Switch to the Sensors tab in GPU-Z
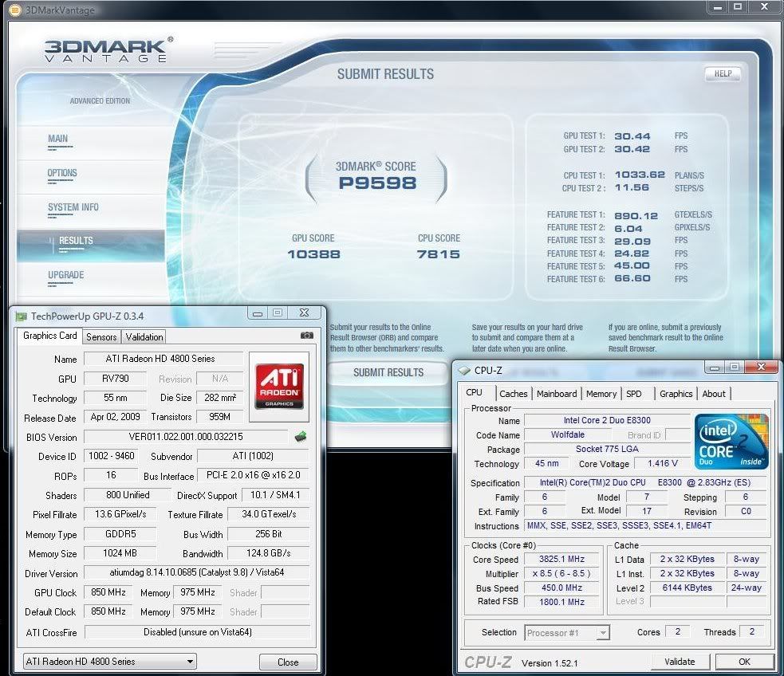Image resolution: width=784 pixels, height=676 pixels. 101,336
